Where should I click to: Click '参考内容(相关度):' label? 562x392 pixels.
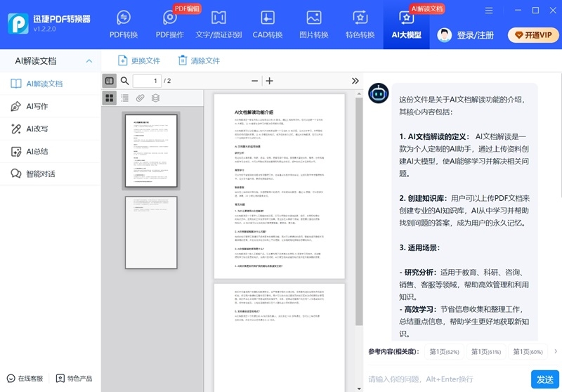coord(393,352)
